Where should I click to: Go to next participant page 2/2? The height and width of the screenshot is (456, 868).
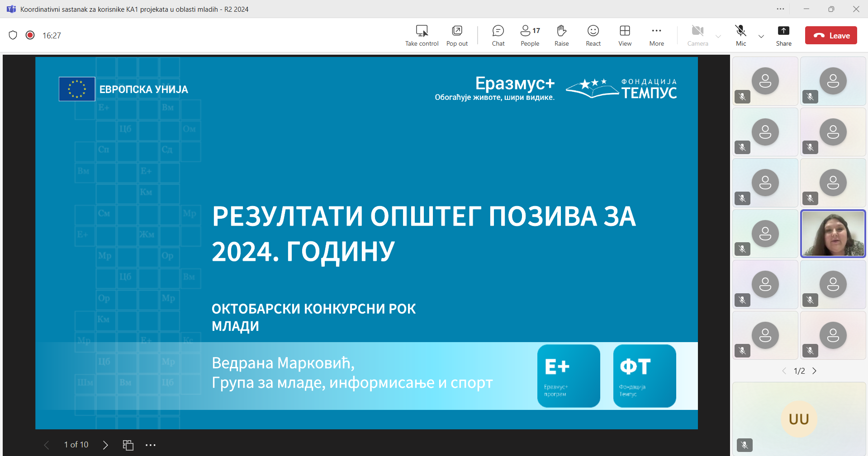[815, 371]
